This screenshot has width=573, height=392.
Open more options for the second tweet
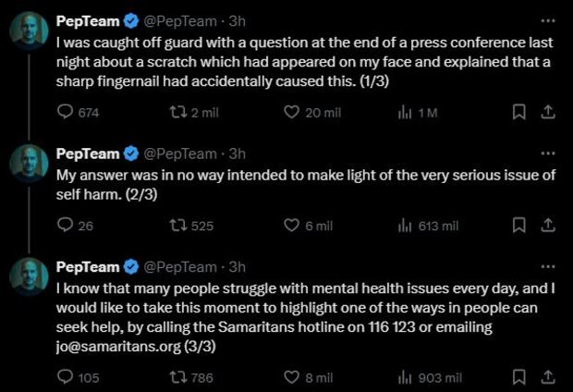point(547,153)
